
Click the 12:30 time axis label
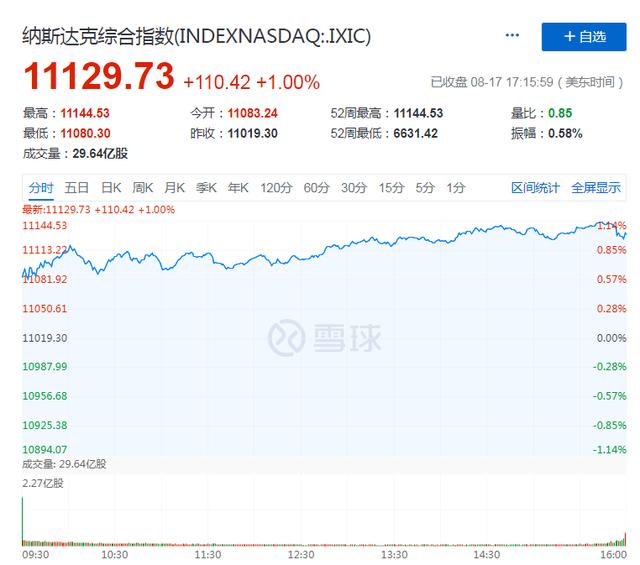click(x=301, y=555)
